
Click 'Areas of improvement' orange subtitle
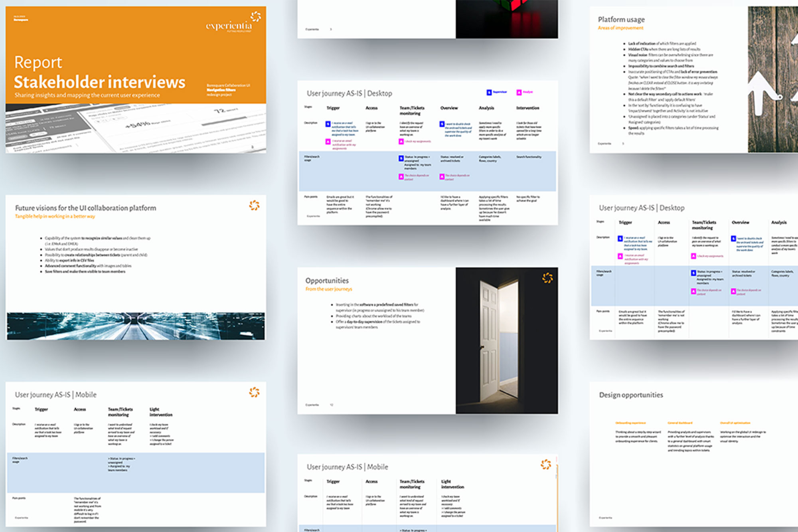click(x=620, y=28)
